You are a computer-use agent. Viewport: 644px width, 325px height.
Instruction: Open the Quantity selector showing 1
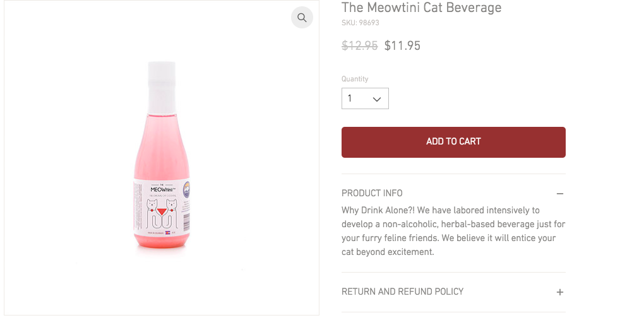[x=365, y=98]
